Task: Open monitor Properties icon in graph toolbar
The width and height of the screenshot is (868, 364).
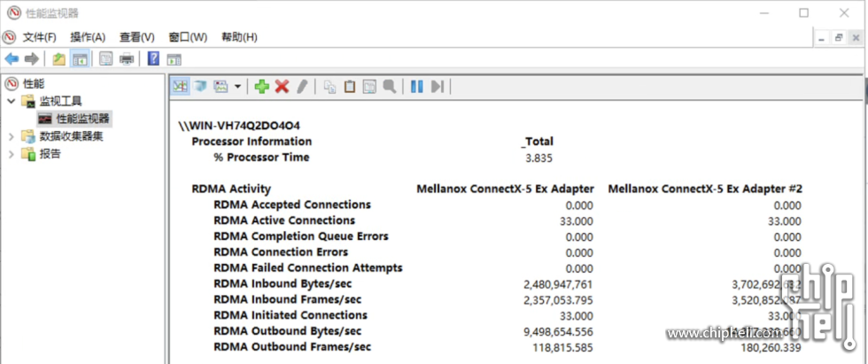Action: (370, 86)
